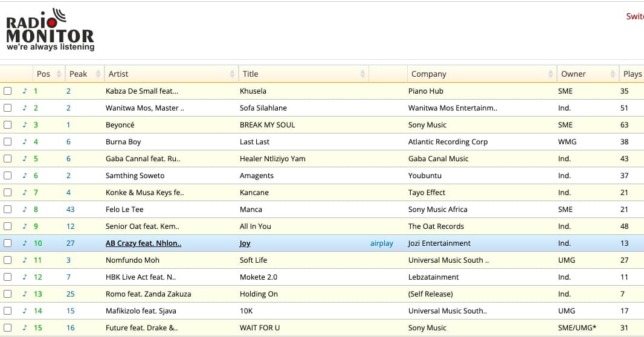The height and width of the screenshot is (337, 644).
Task: Click HBK Live Act feat. N.. artist cell
Action: click(141, 277)
